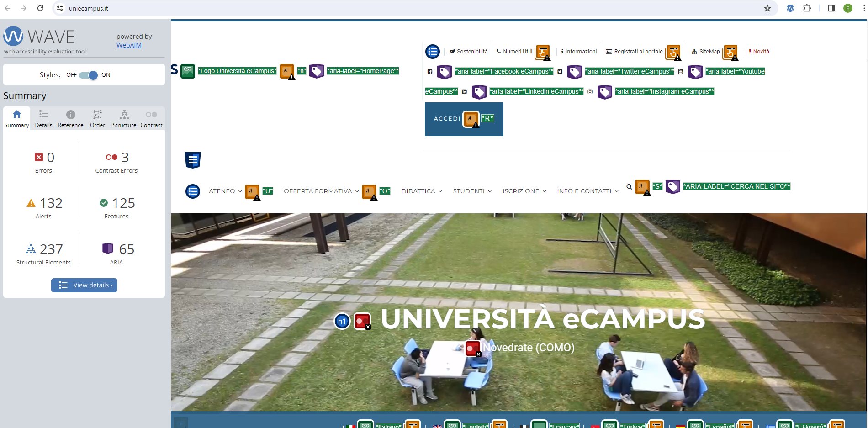Expand the ATENEO menu

point(225,191)
